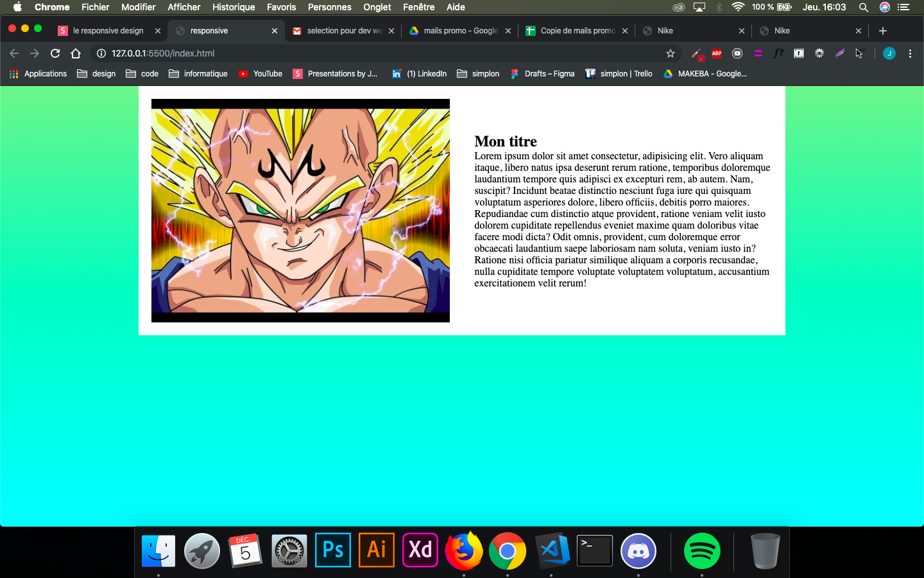Open the Historique menu
This screenshot has height=578, width=924.
pyautogui.click(x=234, y=7)
